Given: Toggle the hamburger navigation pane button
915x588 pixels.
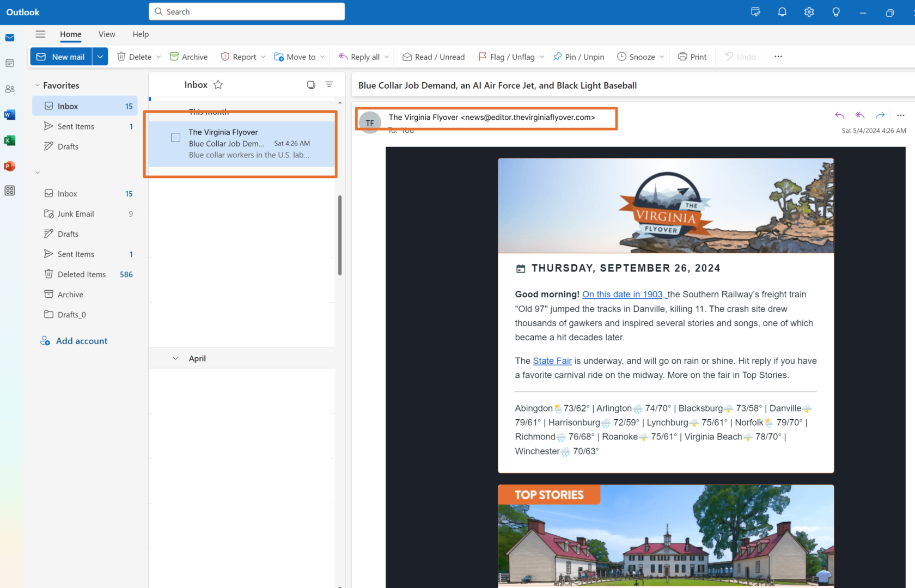Looking at the screenshot, I should click(40, 34).
